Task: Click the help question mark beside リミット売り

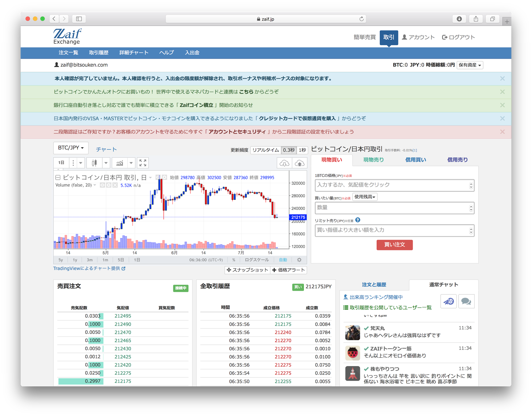Action: click(358, 220)
